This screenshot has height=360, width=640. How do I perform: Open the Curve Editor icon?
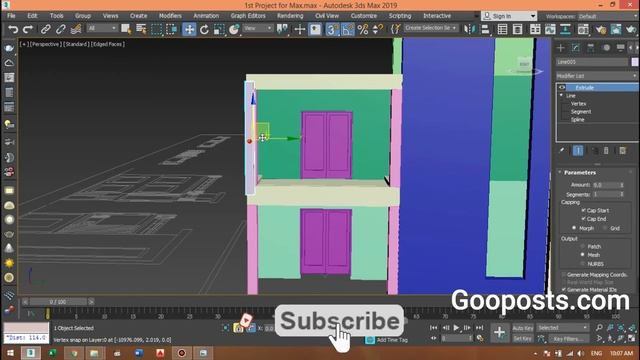coord(550,29)
